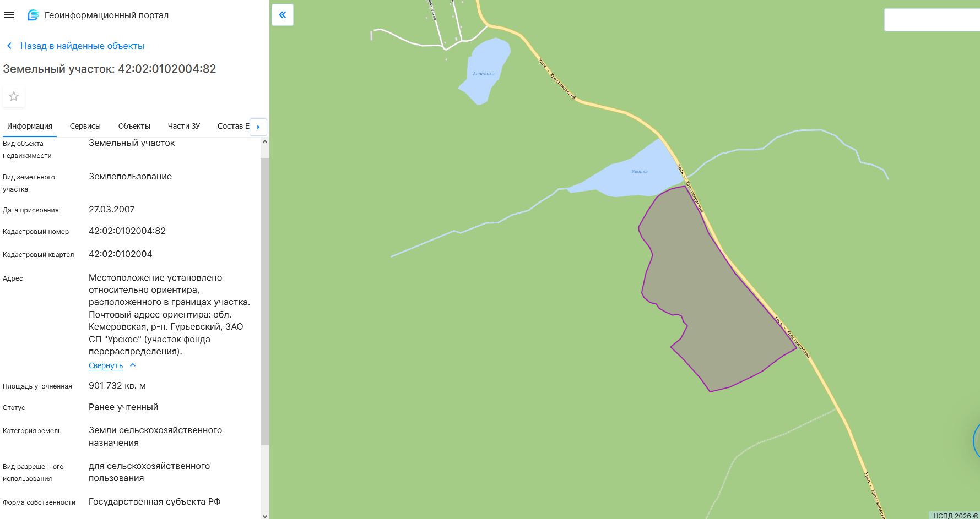This screenshot has height=519, width=980.
Task: Show more tabs with right arrow button
Action: (x=258, y=127)
